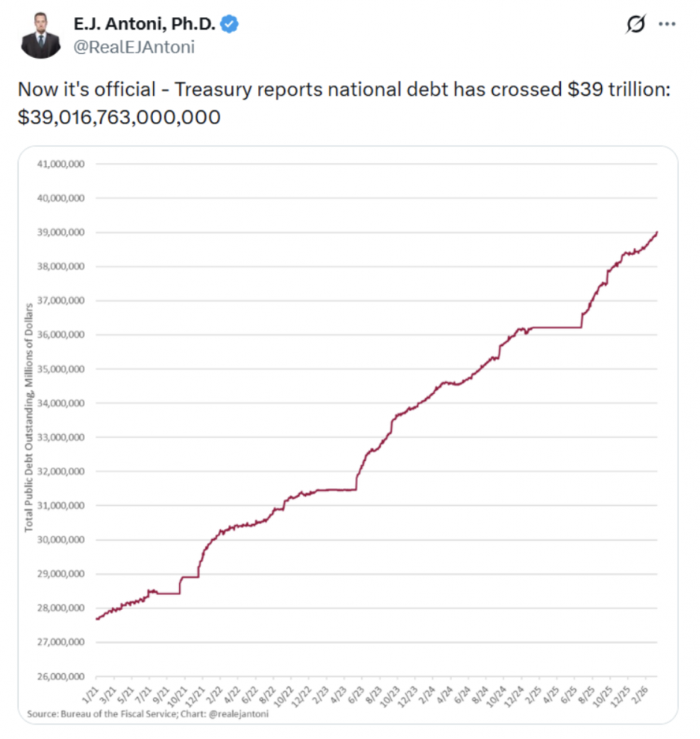Click the Grok slash icon
Viewport: 700px width, 739px height.
(x=635, y=25)
